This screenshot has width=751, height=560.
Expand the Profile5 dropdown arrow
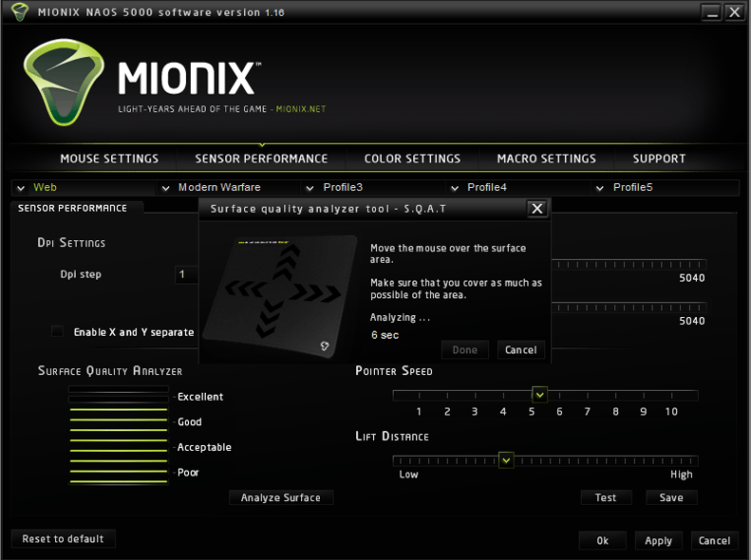[x=600, y=188]
